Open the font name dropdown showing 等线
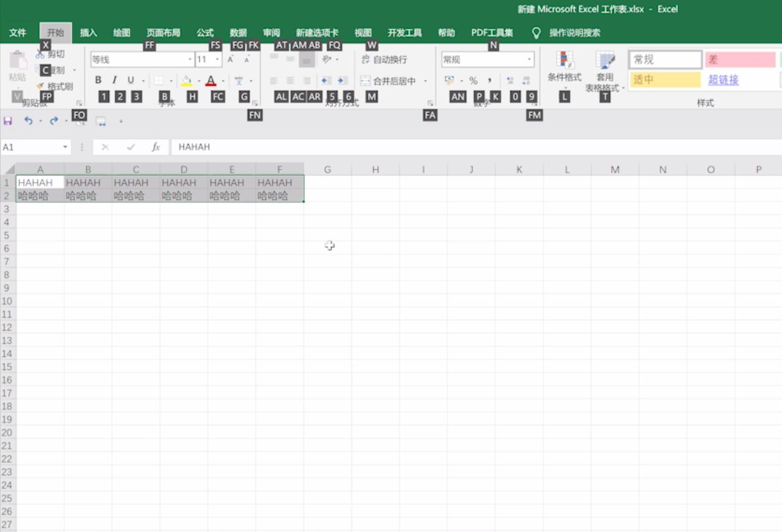The image size is (782, 532). pyautogui.click(x=190, y=60)
